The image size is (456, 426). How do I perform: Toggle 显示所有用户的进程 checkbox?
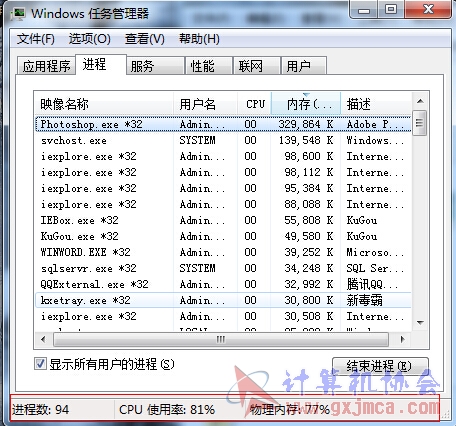click(x=40, y=364)
